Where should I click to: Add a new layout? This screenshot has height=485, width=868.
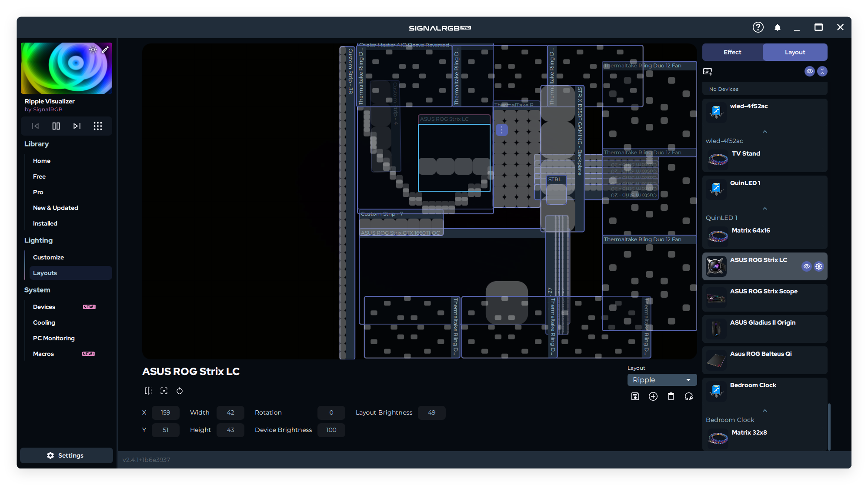(653, 396)
